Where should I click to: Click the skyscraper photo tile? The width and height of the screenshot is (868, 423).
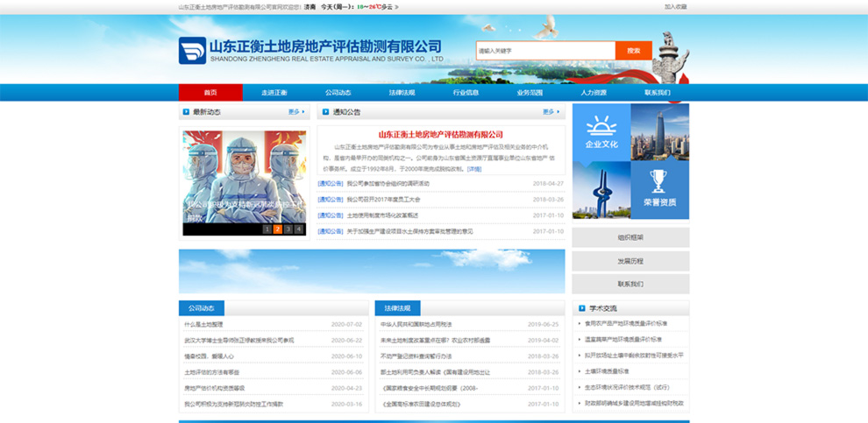point(660,132)
